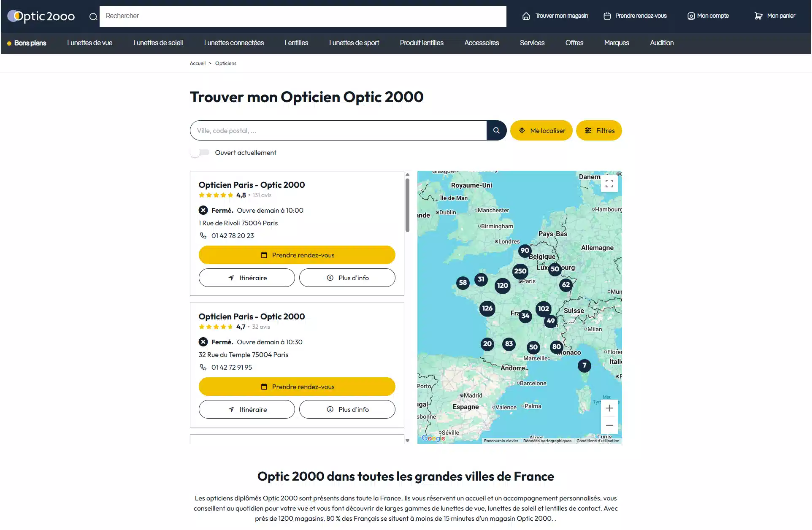Click the store list scrollbar thumb
This screenshot has width=812, height=530.
point(407,206)
